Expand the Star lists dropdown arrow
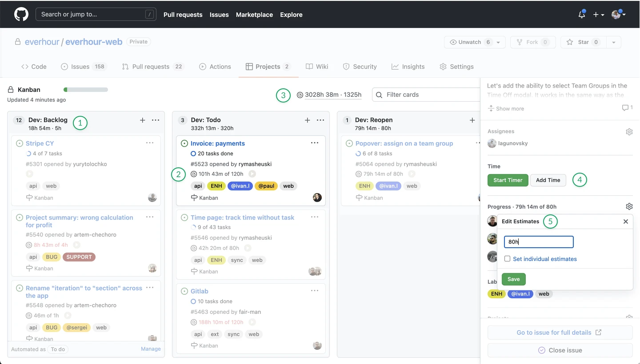 point(613,42)
